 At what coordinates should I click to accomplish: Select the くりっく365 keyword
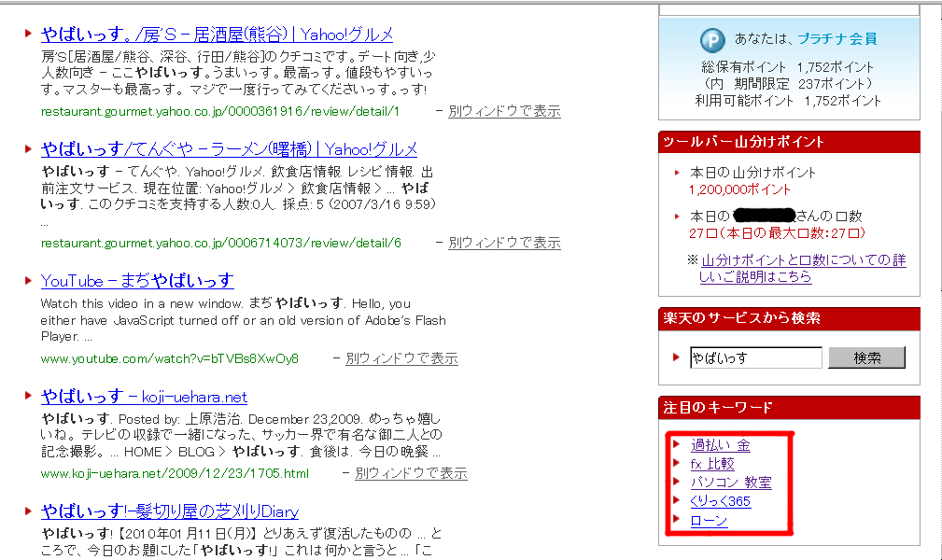721,501
